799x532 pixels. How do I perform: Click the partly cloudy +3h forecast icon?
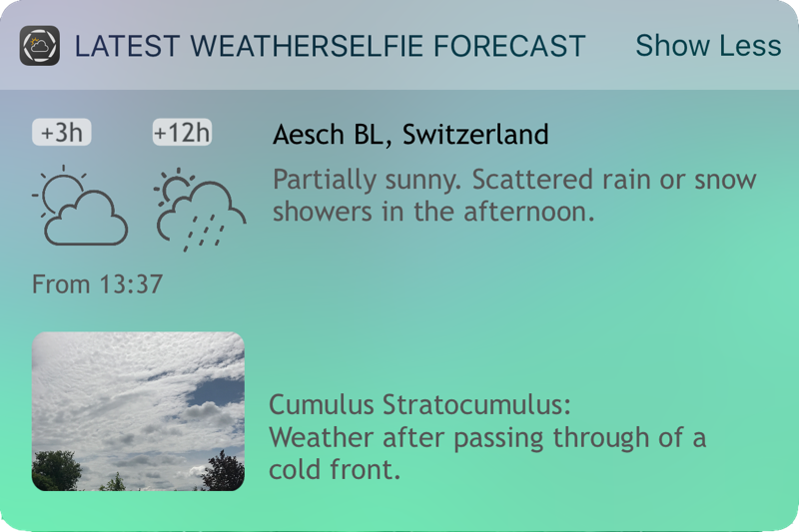[x=80, y=206]
